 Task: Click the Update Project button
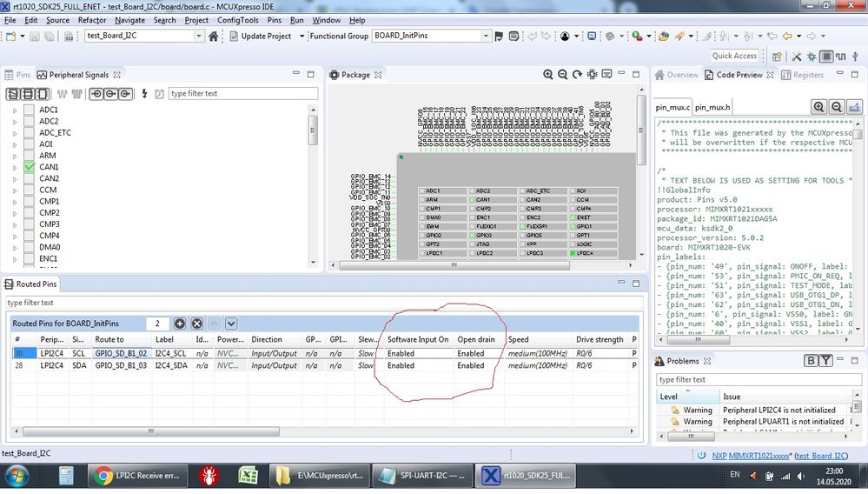pyautogui.click(x=261, y=36)
